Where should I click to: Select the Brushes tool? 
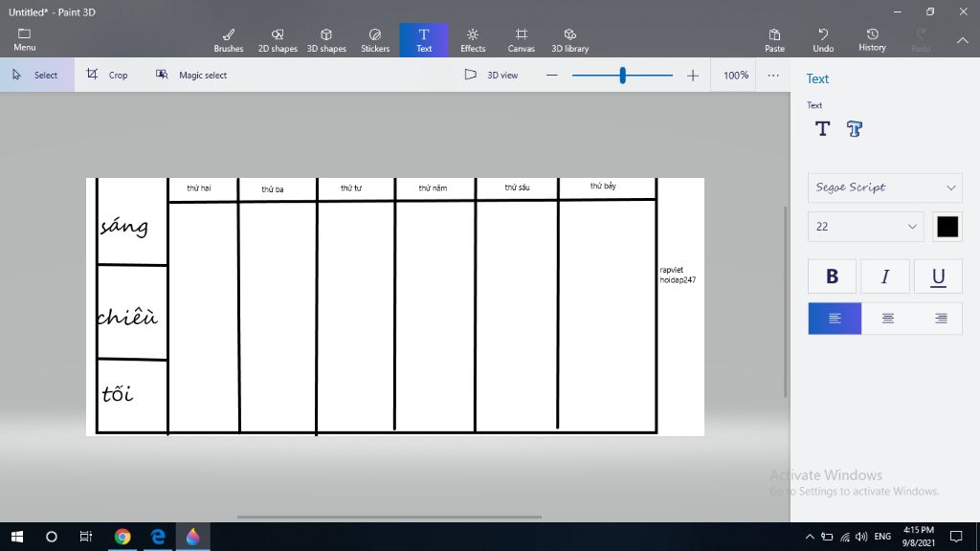point(228,40)
